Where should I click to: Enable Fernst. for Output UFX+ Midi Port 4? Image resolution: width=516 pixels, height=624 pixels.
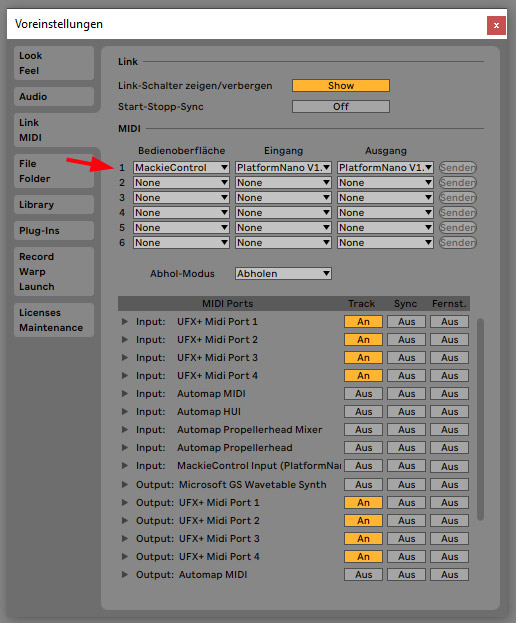tap(449, 556)
